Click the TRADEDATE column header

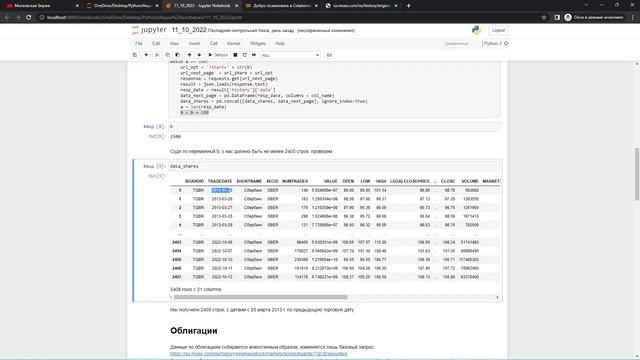(220, 181)
